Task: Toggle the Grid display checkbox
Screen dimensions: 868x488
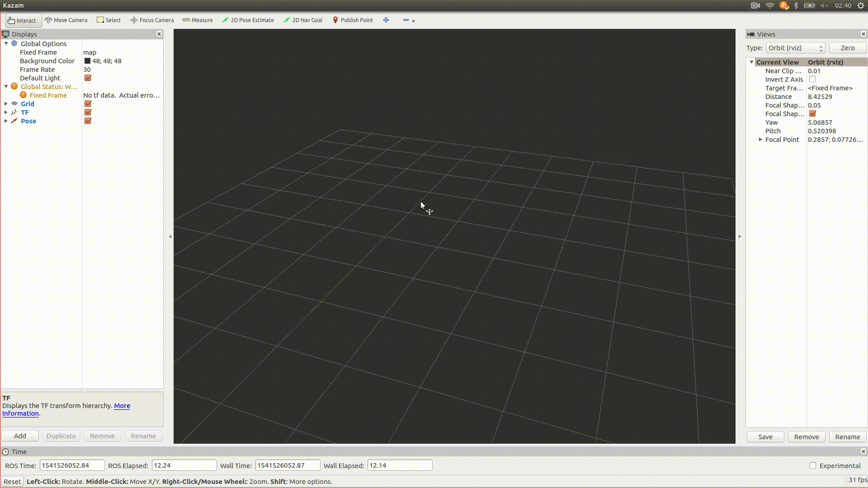Action: pyautogui.click(x=88, y=103)
